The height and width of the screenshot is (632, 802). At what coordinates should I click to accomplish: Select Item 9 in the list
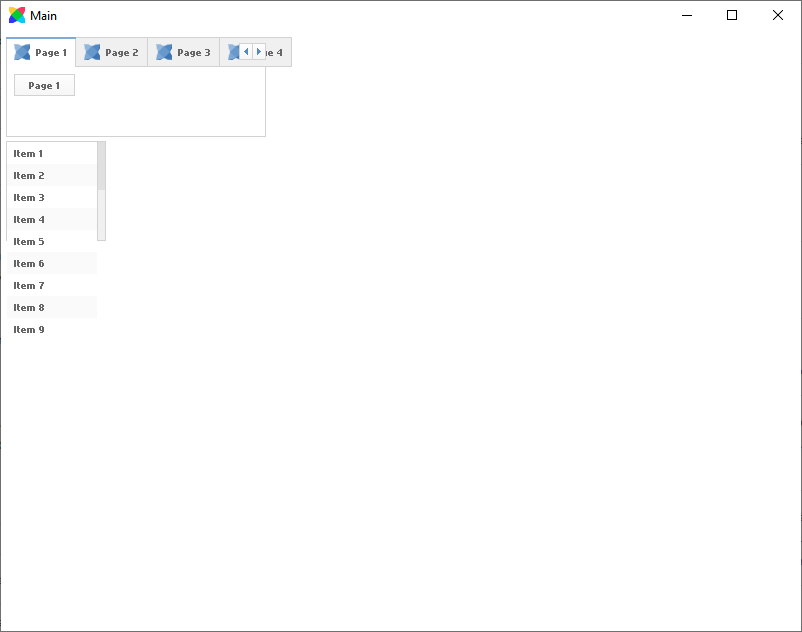(52, 329)
